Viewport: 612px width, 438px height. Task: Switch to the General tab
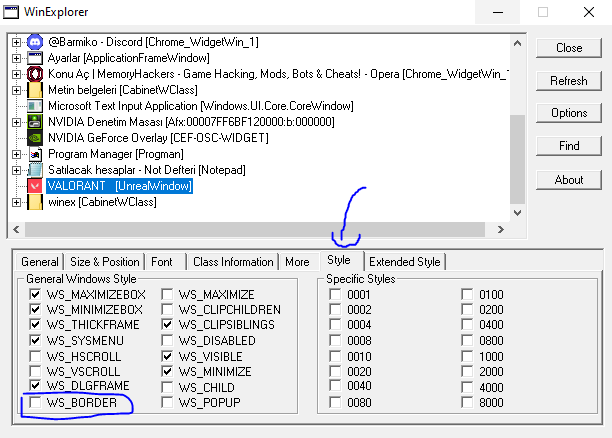coord(40,262)
